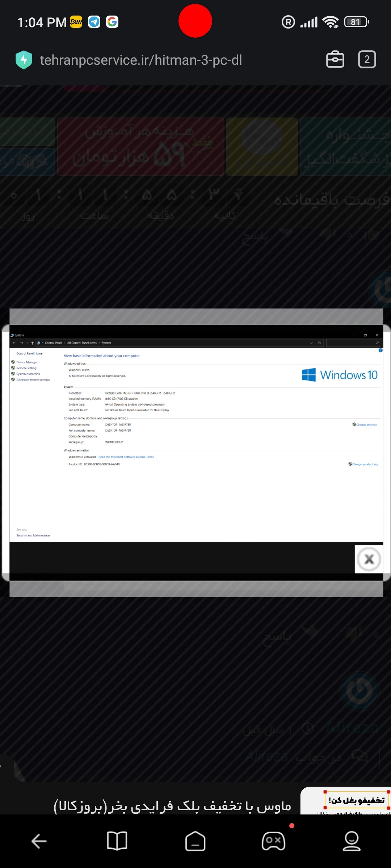Close the image lightbox with X button
This screenshot has width=391, height=868.
coord(369,559)
